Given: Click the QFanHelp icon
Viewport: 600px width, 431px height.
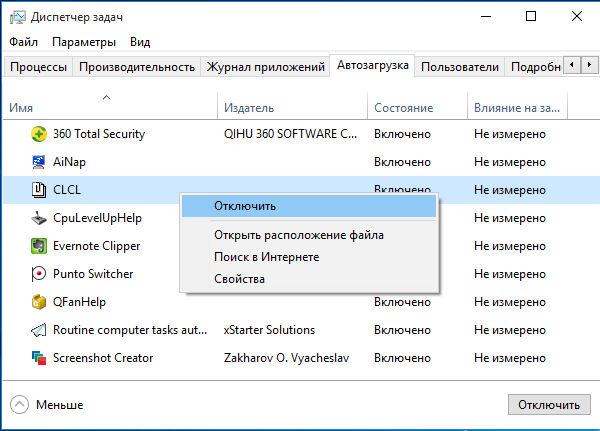Looking at the screenshot, I should coord(39,301).
